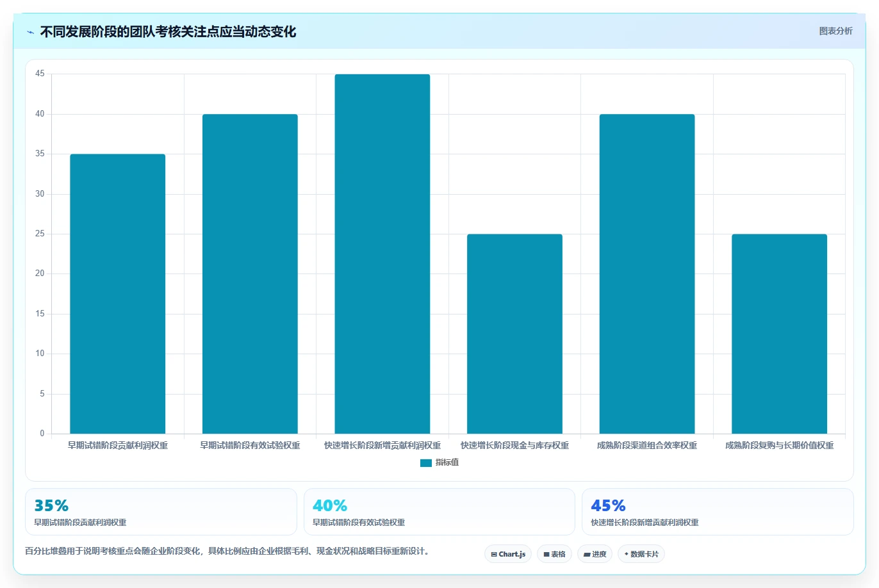The width and height of the screenshot is (879, 588).
Task: Select the 进度 tag chip
Action: pos(595,554)
